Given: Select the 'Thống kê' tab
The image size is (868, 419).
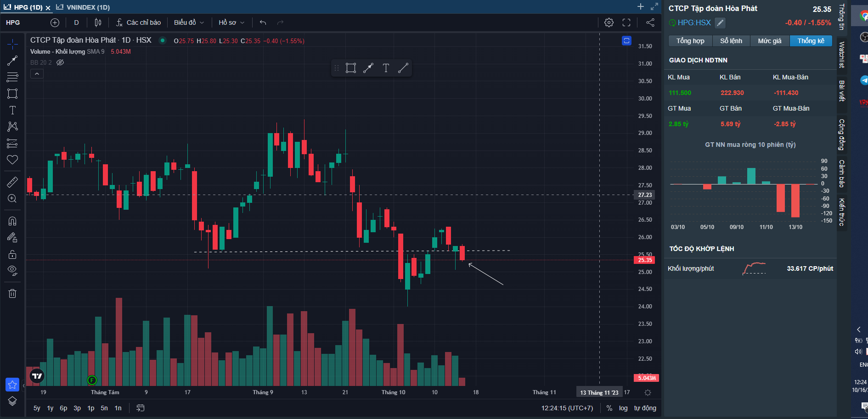Looking at the screenshot, I should 811,41.
